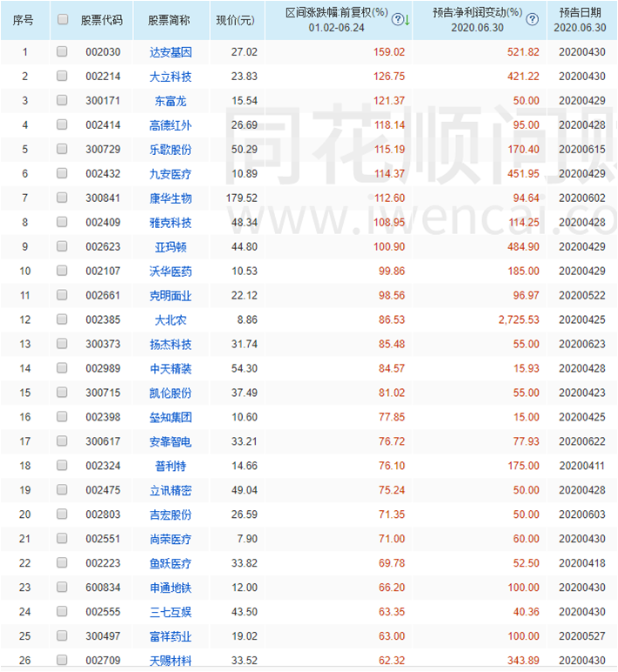Open help icon for 区间涨跌幅 column

tap(397, 19)
